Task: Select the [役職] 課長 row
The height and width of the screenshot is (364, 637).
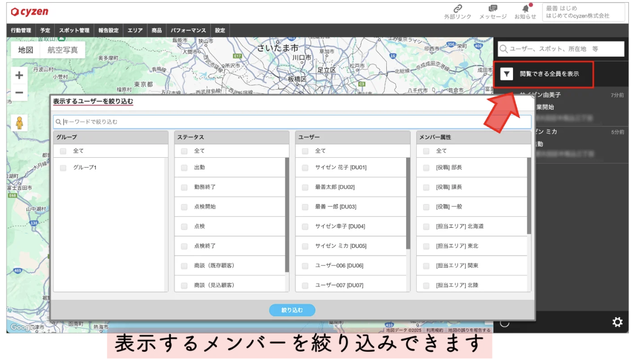Action: pyautogui.click(x=472, y=187)
